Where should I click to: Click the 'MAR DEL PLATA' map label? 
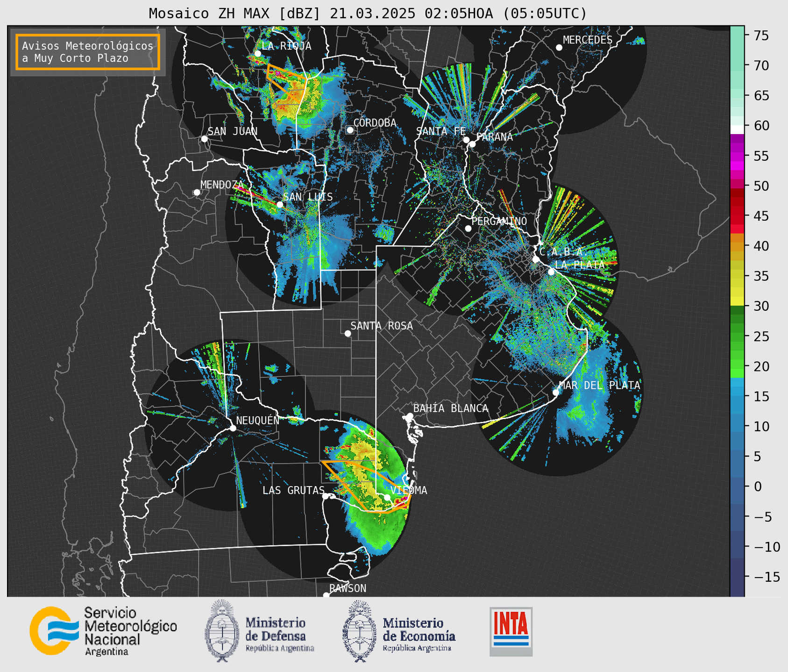pyautogui.click(x=599, y=385)
